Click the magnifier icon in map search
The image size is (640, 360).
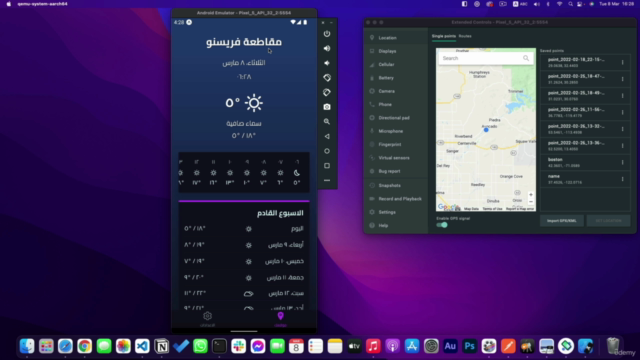click(526, 58)
